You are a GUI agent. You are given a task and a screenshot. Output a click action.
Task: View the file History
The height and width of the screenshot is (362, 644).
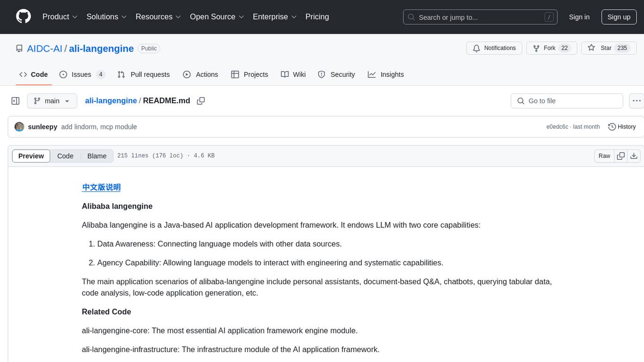tap(622, 127)
